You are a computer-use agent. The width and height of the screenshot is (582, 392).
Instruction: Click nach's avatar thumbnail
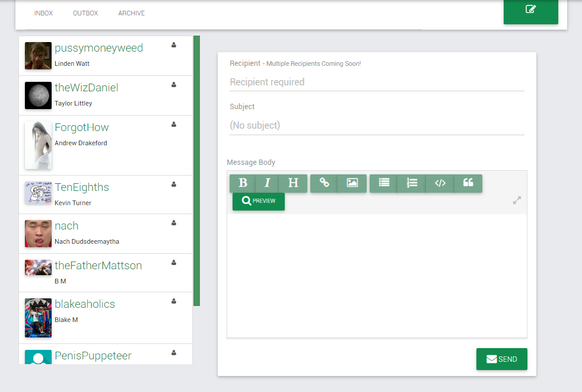coord(38,234)
